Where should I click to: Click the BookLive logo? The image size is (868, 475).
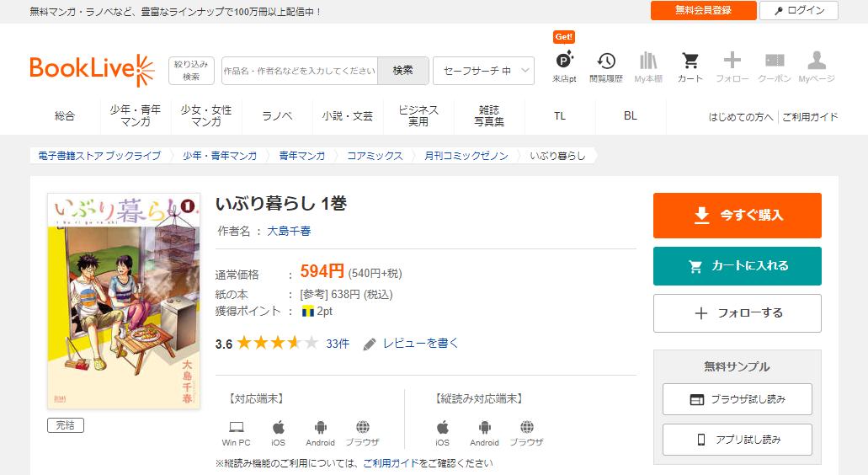click(92, 71)
